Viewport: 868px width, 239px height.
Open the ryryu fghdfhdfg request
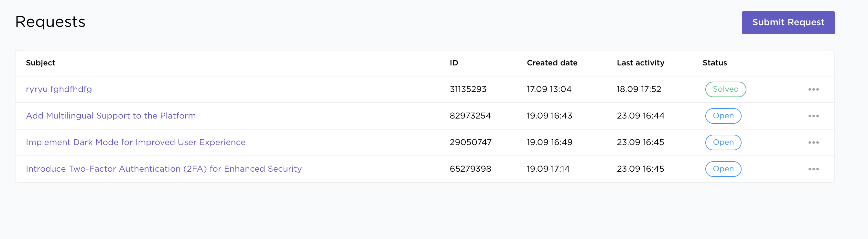click(59, 89)
